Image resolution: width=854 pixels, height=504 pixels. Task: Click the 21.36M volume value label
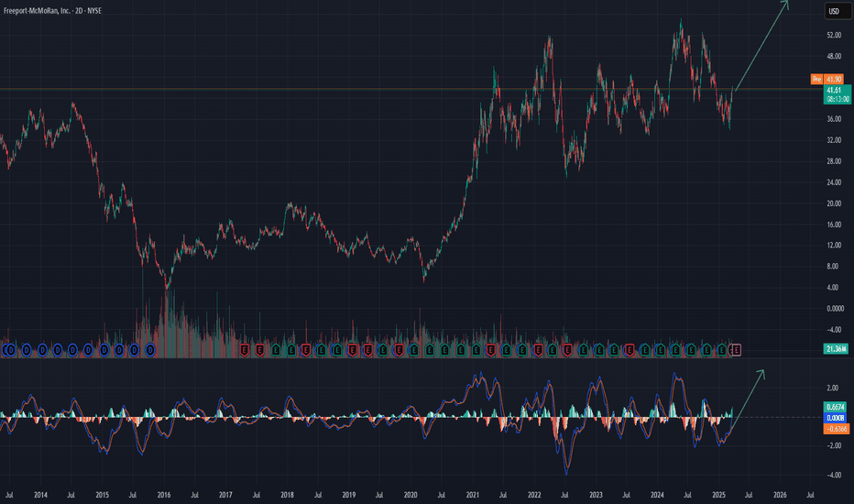[x=836, y=349]
